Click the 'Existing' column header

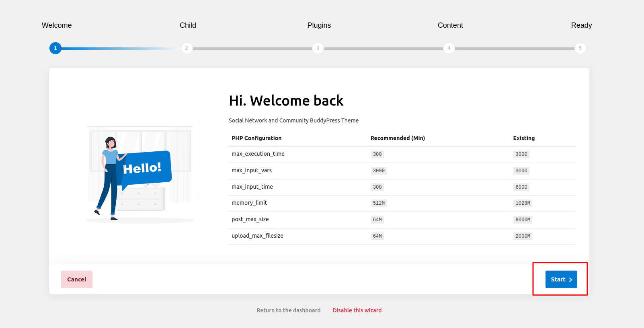click(524, 138)
